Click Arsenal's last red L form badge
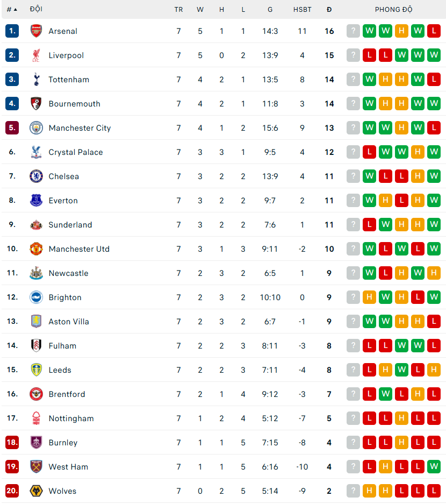Viewport: 446px width, 504px height. (x=434, y=31)
